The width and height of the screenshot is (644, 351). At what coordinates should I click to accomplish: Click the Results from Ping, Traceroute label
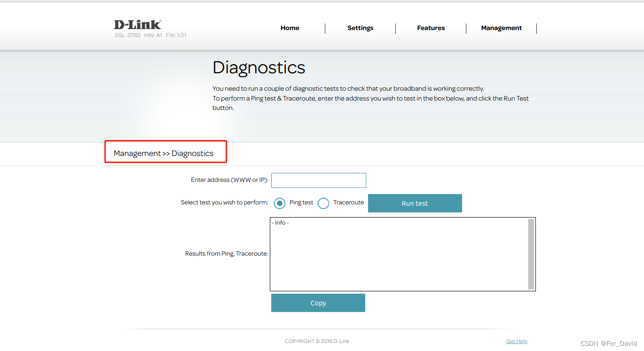point(227,254)
